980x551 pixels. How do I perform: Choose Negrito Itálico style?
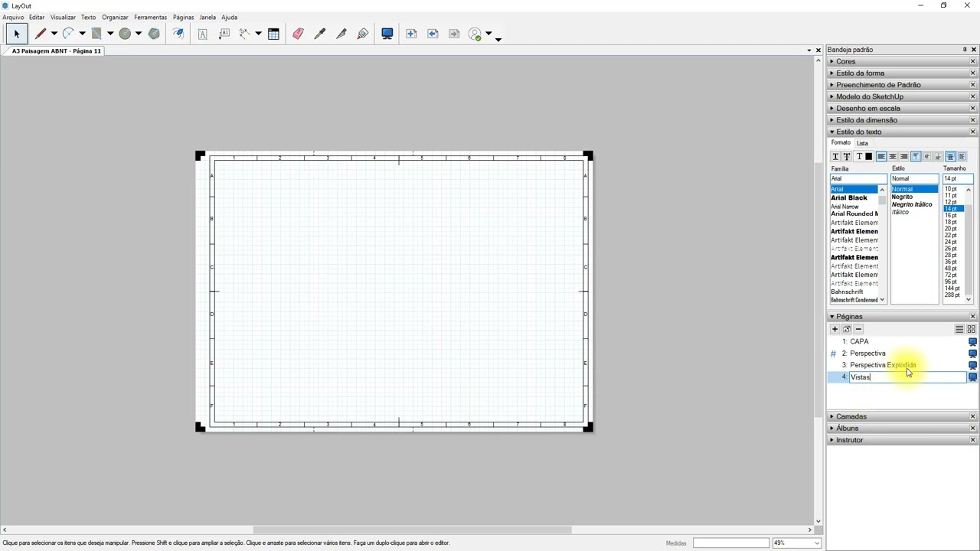coord(911,204)
